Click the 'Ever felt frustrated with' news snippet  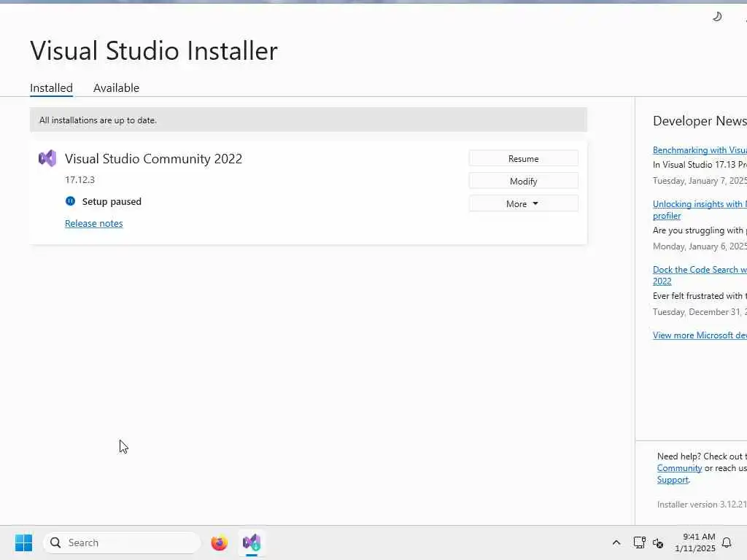point(700,296)
